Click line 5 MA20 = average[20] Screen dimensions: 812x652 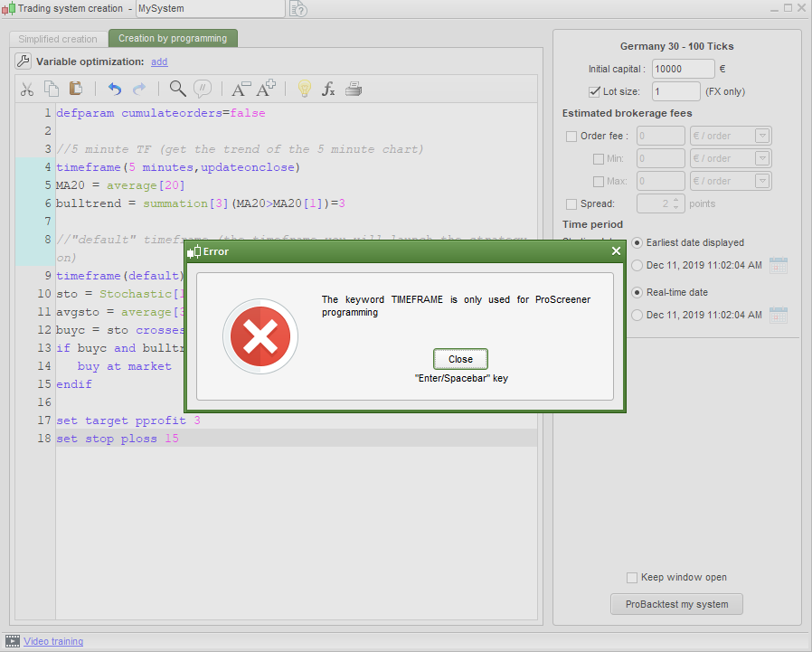click(x=120, y=185)
